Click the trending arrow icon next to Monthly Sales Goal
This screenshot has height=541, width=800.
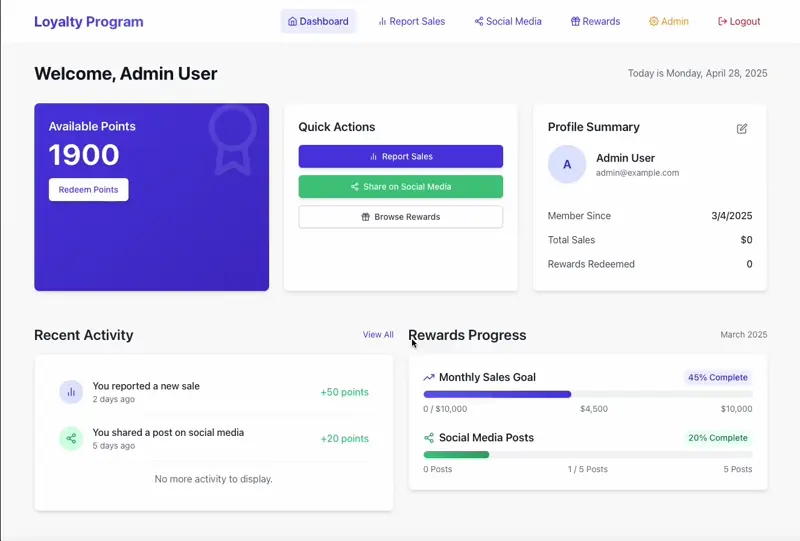429,378
